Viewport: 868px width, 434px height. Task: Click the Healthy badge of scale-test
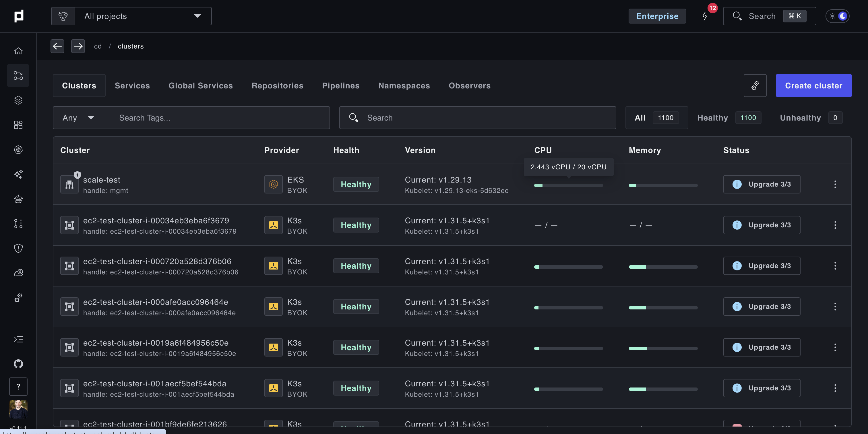(356, 184)
